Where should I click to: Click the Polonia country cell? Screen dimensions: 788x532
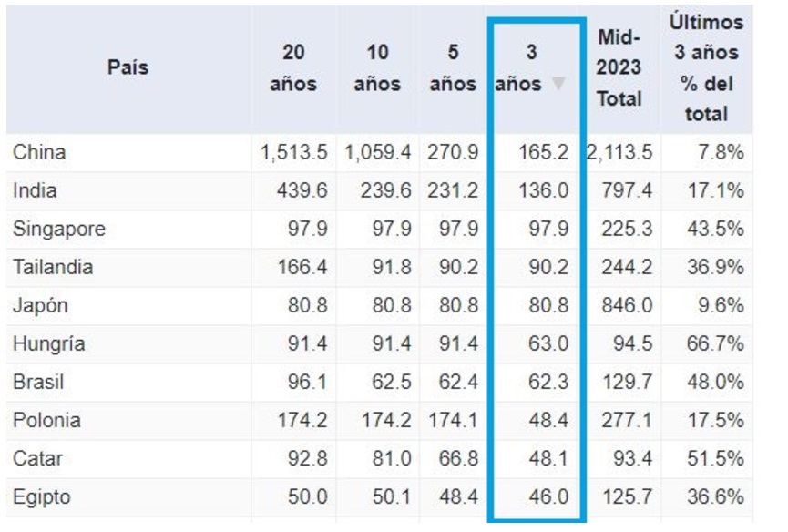[46, 421]
